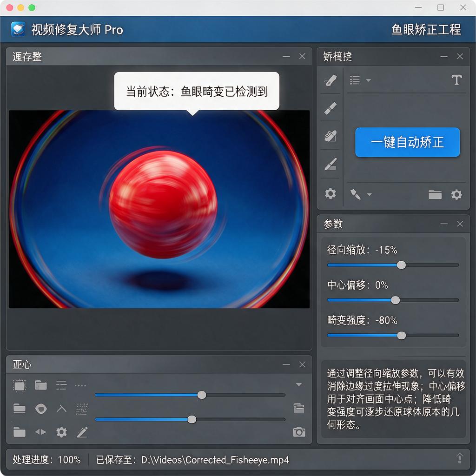The width and height of the screenshot is (476, 476).
Task: Click the fisheye preview image of the red ball
Action: (159, 209)
